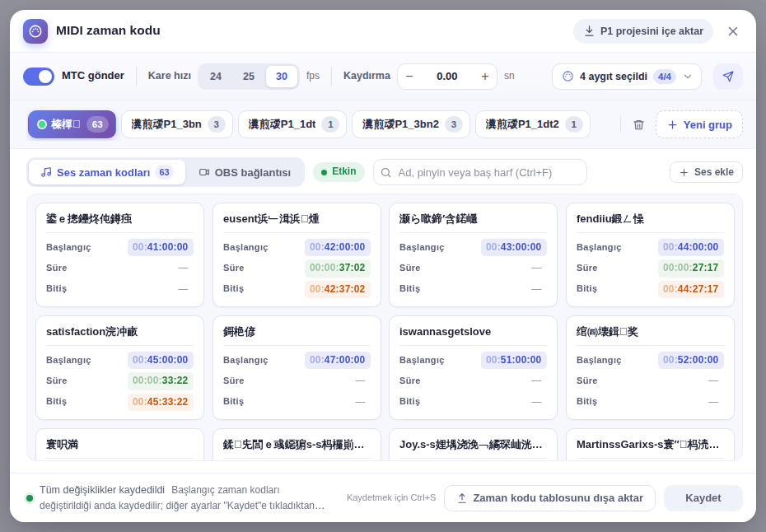Click the send paper-plane icon button

(x=728, y=77)
